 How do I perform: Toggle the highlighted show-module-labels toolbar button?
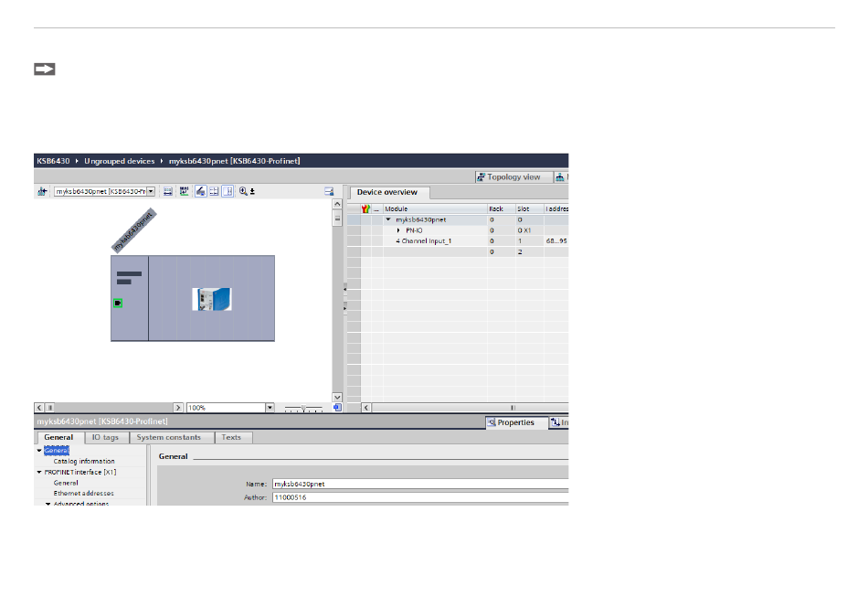[x=199, y=192]
